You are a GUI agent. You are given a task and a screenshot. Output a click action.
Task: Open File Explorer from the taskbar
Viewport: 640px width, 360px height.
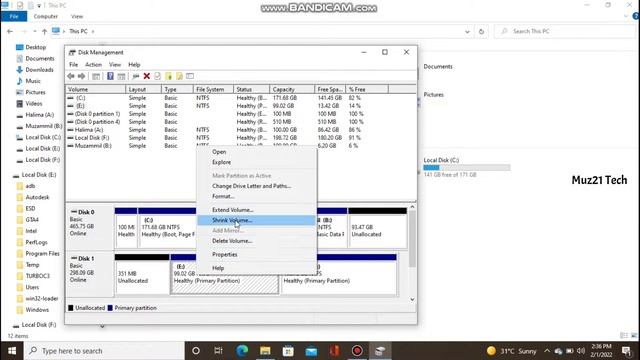pyautogui.click(x=265, y=351)
